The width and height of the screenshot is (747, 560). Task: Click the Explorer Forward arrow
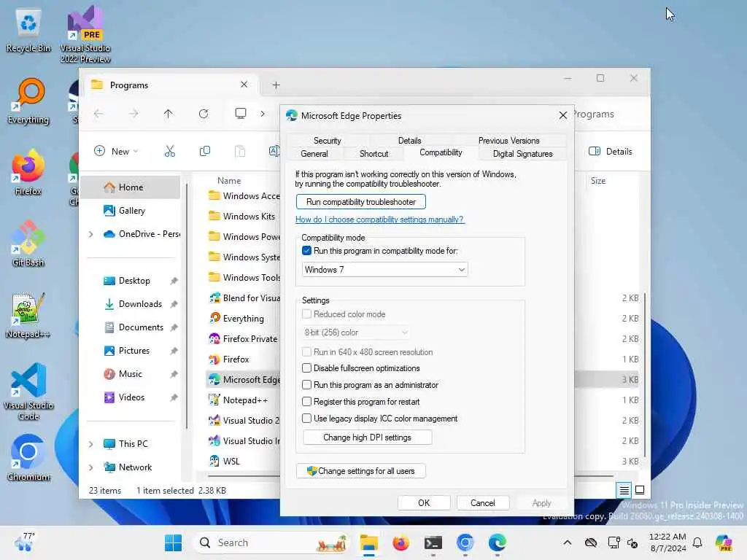[133, 114]
